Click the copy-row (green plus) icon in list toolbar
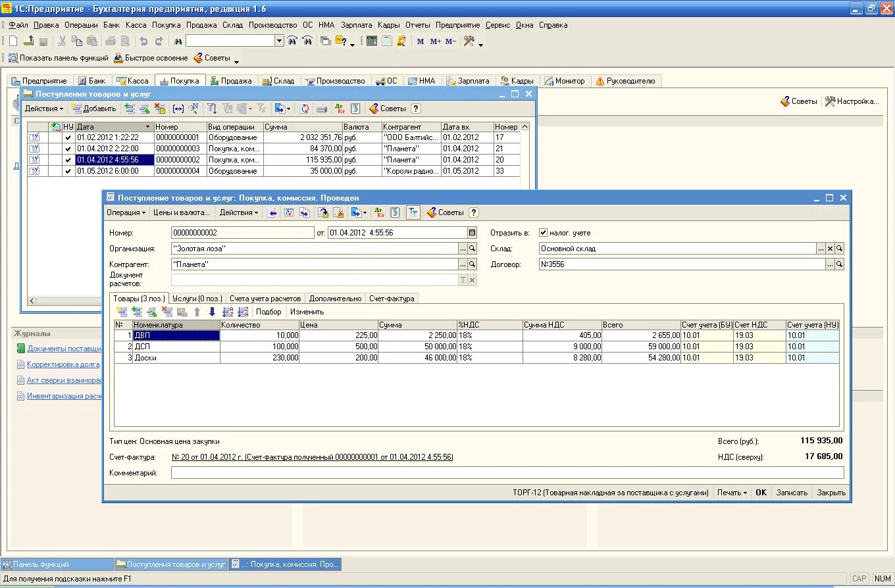This screenshot has height=588, width=895. click(x=130, y=109)
